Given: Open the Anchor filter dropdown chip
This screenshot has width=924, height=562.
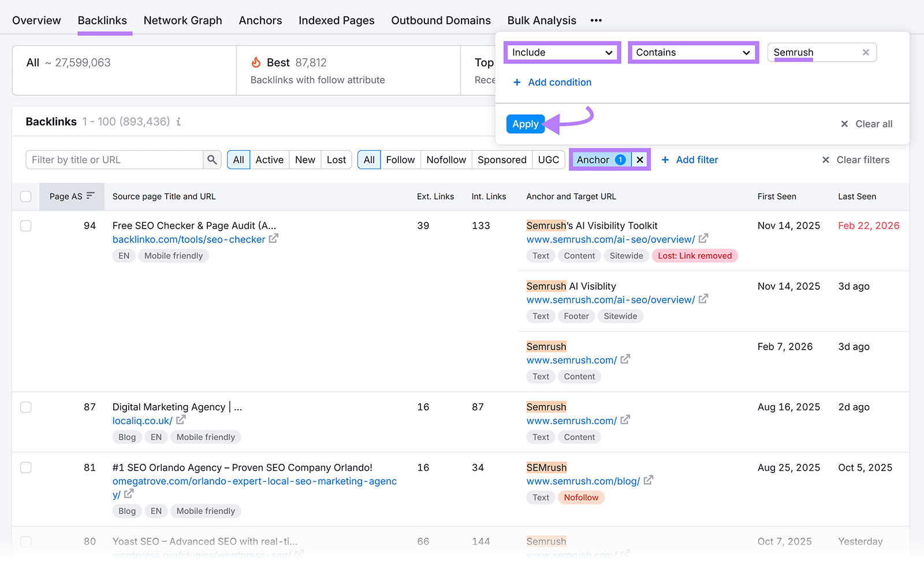Looking at the screenshot, I should tap(601, 160).
